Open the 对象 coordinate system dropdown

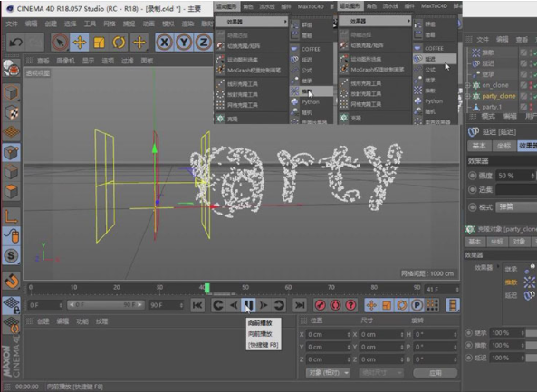(x=328, y=373)
